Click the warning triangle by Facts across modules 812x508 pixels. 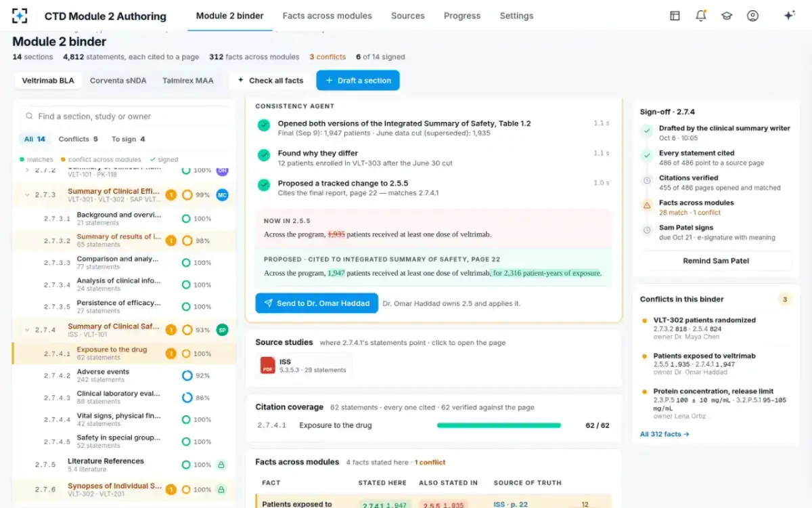coord(647,205)
